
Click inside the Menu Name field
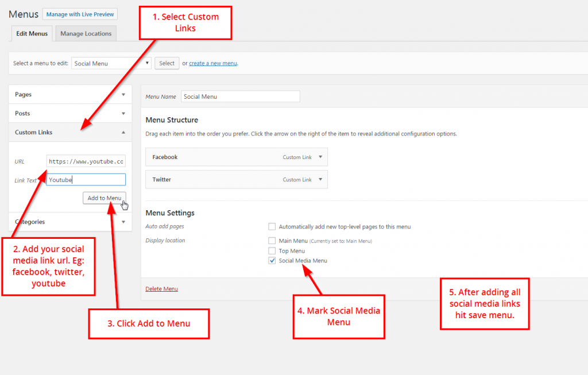(x=240, y=96)
